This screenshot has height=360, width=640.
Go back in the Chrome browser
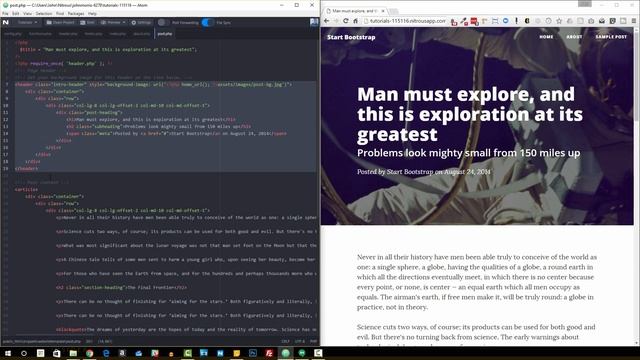click(327, 21)
